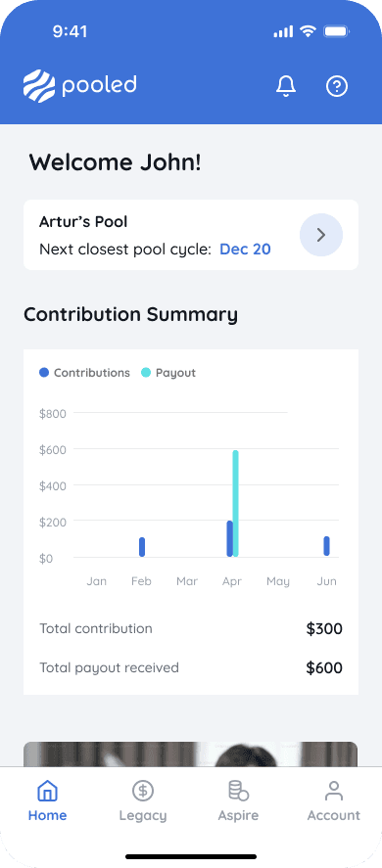
Task: Open Artur's Pool chevron arrow
Action: tap(321, 235)
